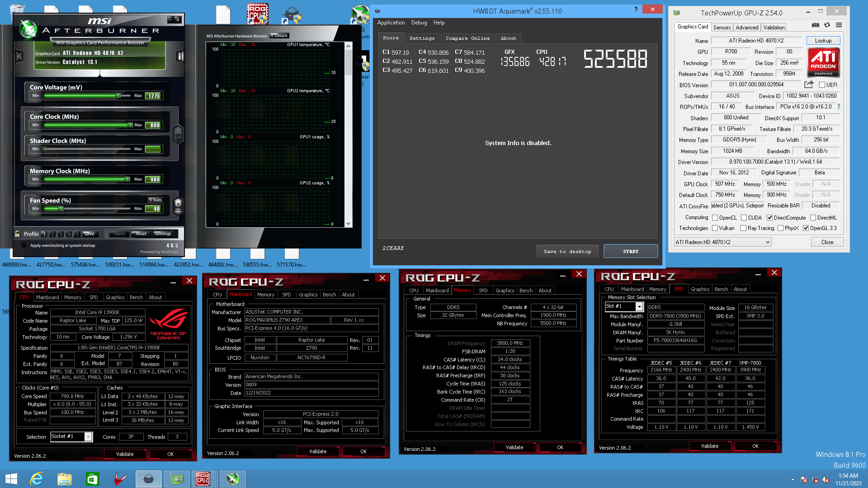
Task: Open the Bench tab in CPU-Z SPD window
Action: click(721, 289)
